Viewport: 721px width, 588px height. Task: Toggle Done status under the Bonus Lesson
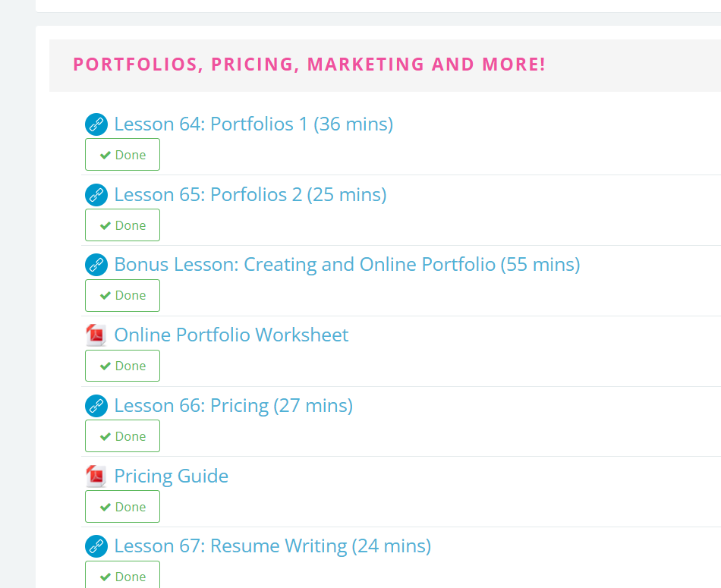[x=122, y=295]
